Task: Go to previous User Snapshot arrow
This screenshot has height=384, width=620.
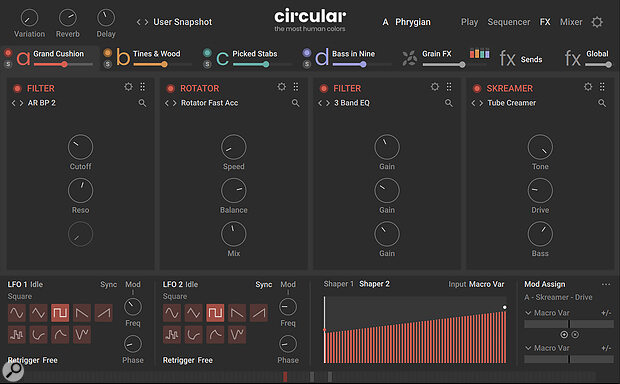Action: 138,22
